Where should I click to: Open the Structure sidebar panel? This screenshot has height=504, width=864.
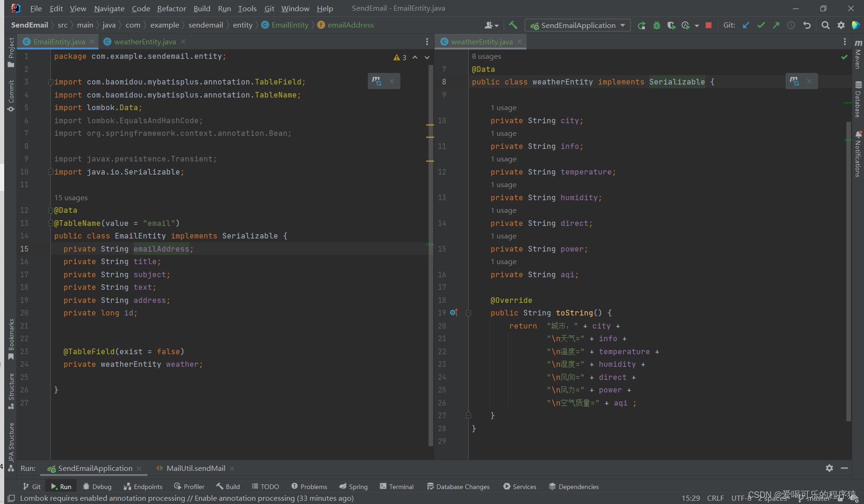pos(11,391)
